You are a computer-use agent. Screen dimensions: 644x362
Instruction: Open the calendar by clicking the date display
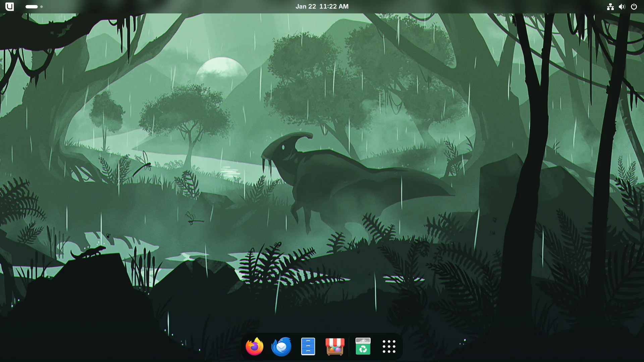pyautogui.click(x=322, y=6)
